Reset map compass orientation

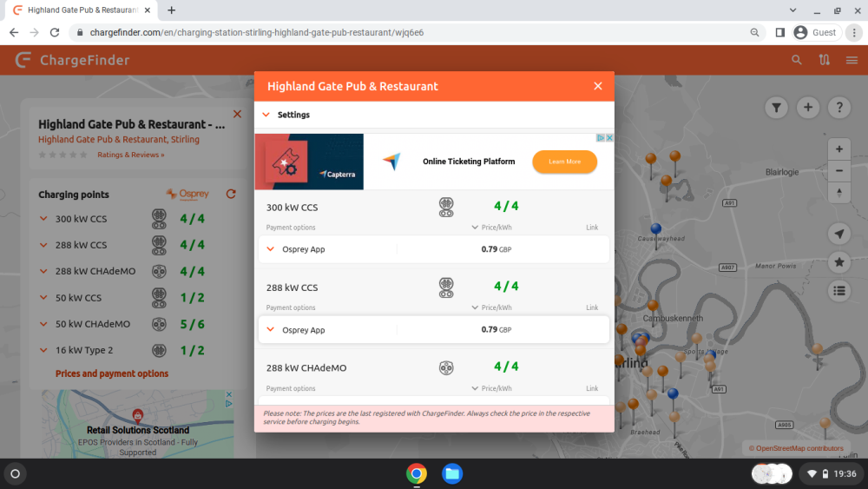tap(839, 193)
